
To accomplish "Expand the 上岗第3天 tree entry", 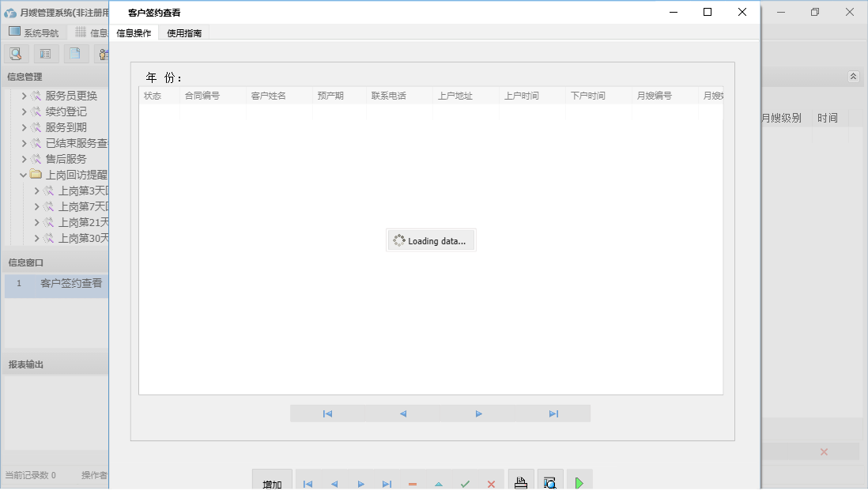I will pos(36,191).
